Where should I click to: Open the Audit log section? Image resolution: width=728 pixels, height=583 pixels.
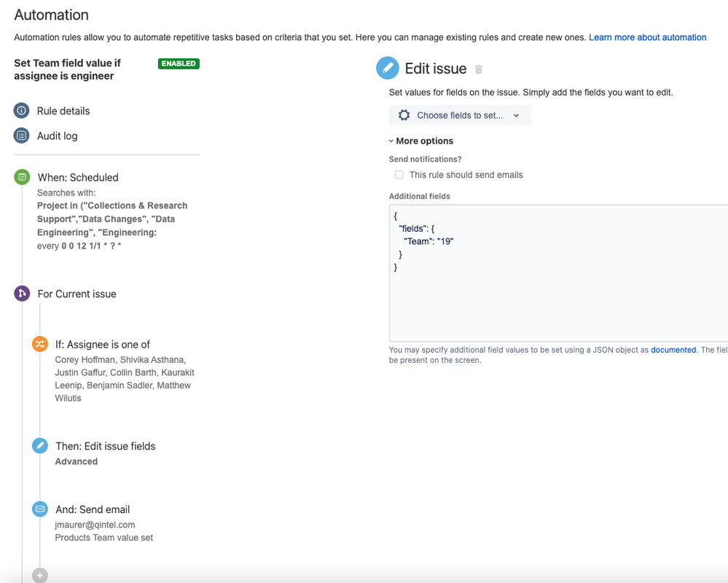point(57,136)
